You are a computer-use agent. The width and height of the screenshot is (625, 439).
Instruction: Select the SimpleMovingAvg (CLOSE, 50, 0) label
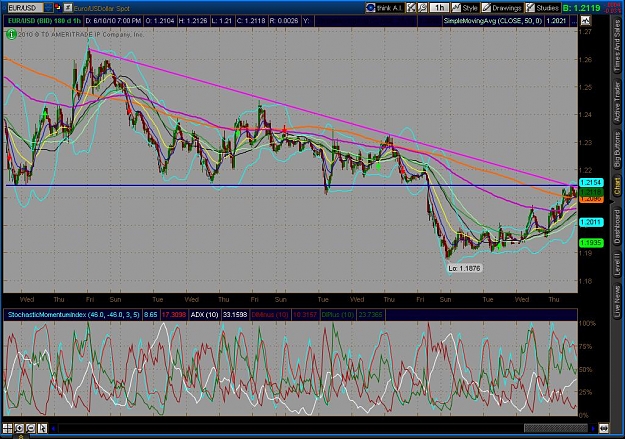pos(492,21)
